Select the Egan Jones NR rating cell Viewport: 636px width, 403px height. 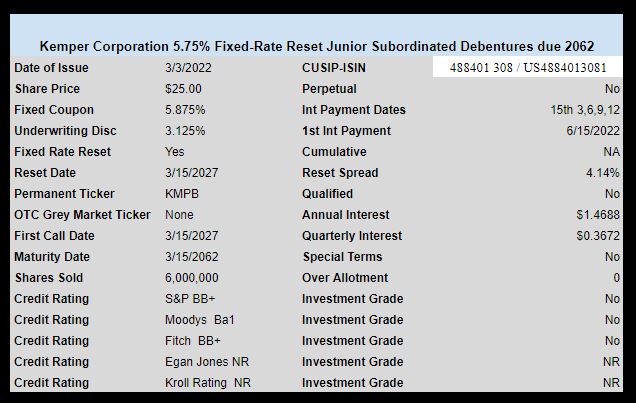pos(207,362)
